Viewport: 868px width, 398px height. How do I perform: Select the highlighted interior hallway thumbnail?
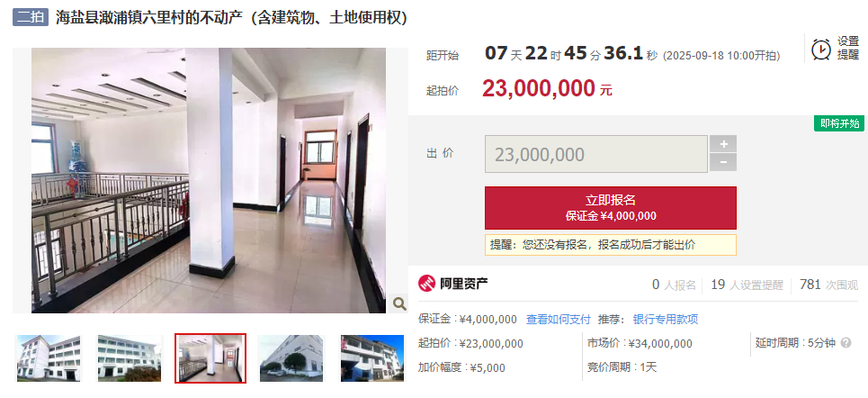[x=210, y=358]
